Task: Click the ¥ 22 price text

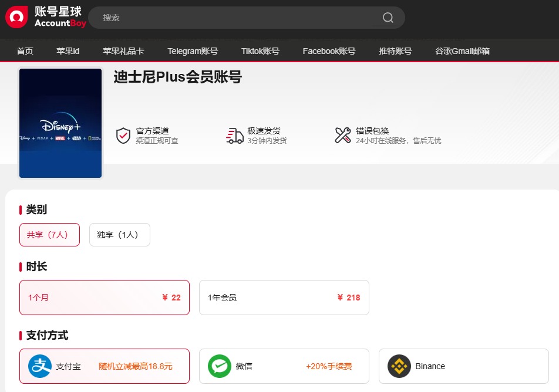Action: (x=171, y=298)
